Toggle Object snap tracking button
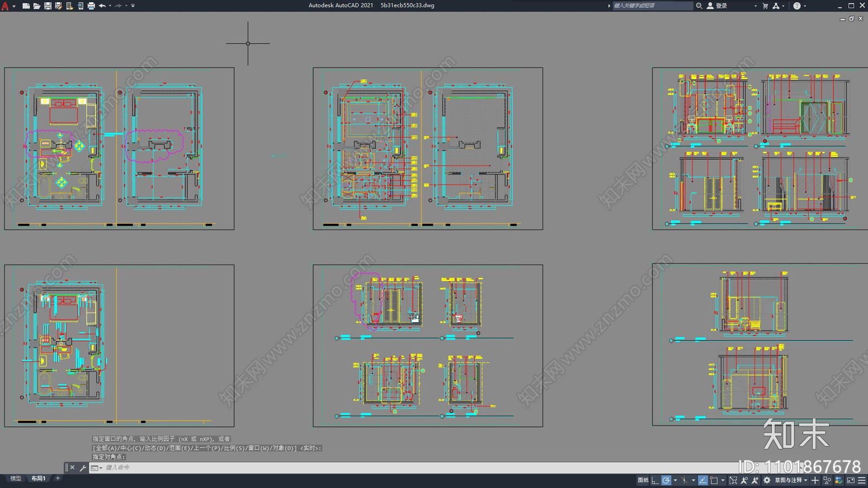 [703, 480]
